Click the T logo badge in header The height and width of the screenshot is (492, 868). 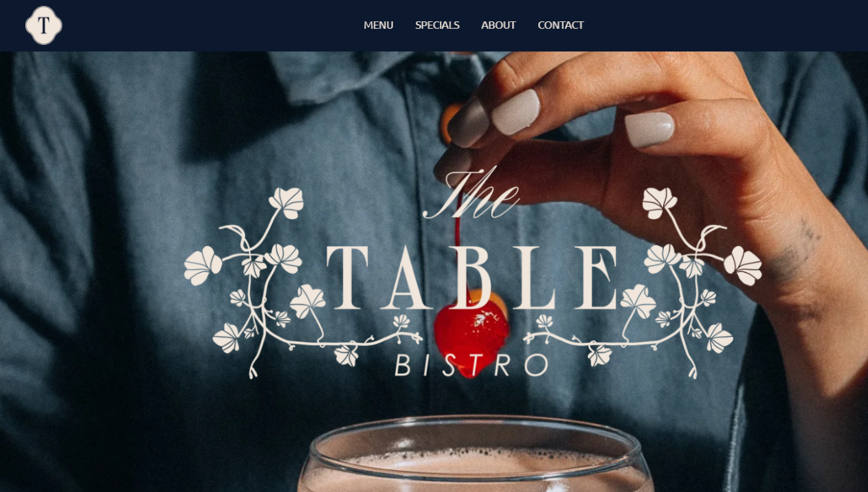click(x=43, y=25)
